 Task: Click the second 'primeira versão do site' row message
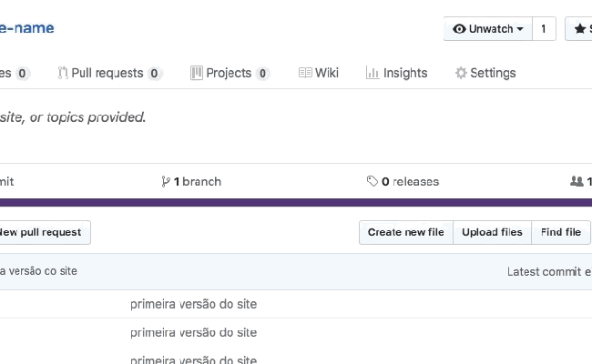pos(193,333)
